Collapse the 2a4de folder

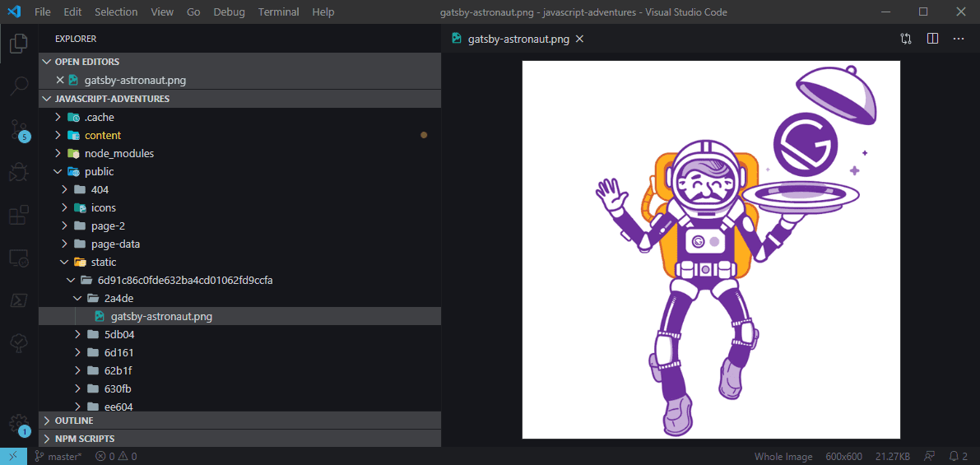point(240,298)
